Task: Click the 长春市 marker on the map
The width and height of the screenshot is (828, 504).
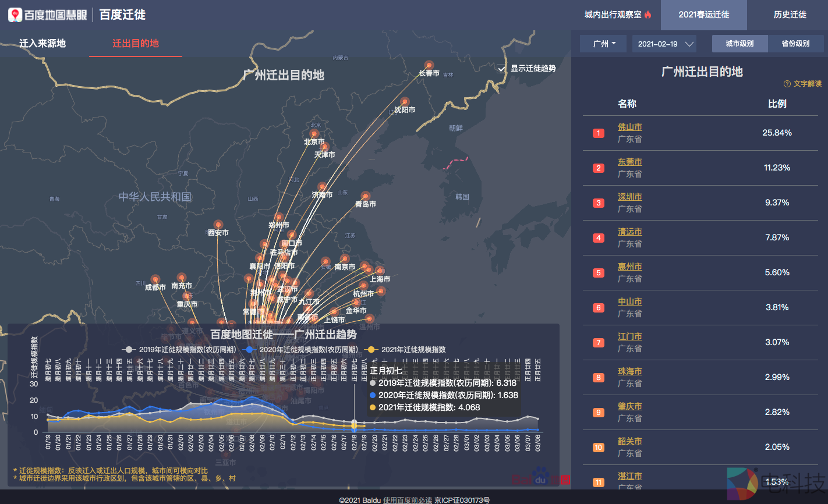Action: (x=429, y=65)
